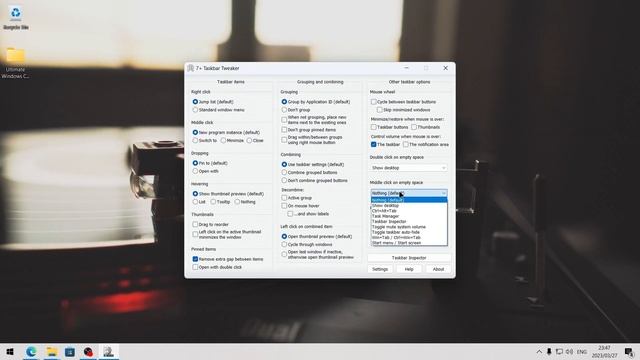Choose Taskbar Inspector in dropdown list
This screenshot has width=640, height=360.
pos(409,222)
